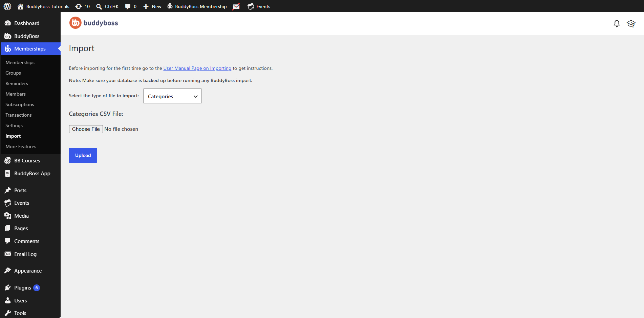The image size is (644, 318).
Task: Click the buddyboss logo in header
Action: pos(94,23)
